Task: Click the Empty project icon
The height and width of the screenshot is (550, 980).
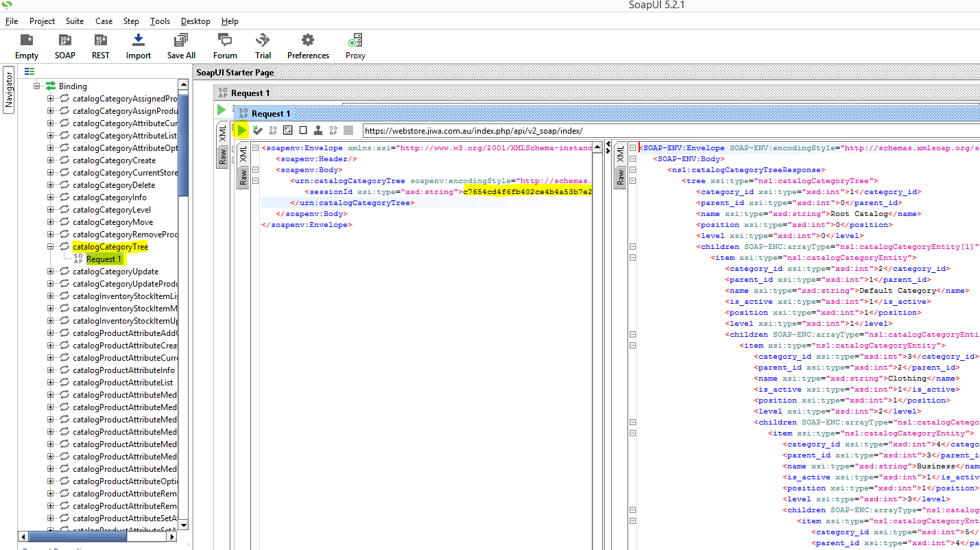Action: (27, 45)
